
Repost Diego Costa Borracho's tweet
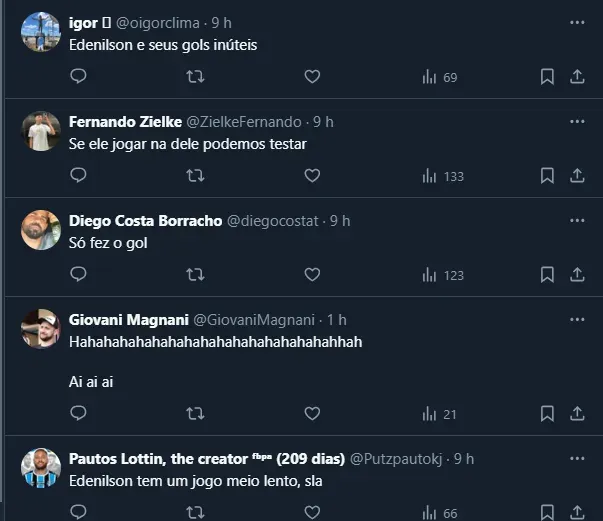pyautogui.click(x=196, y=275)
